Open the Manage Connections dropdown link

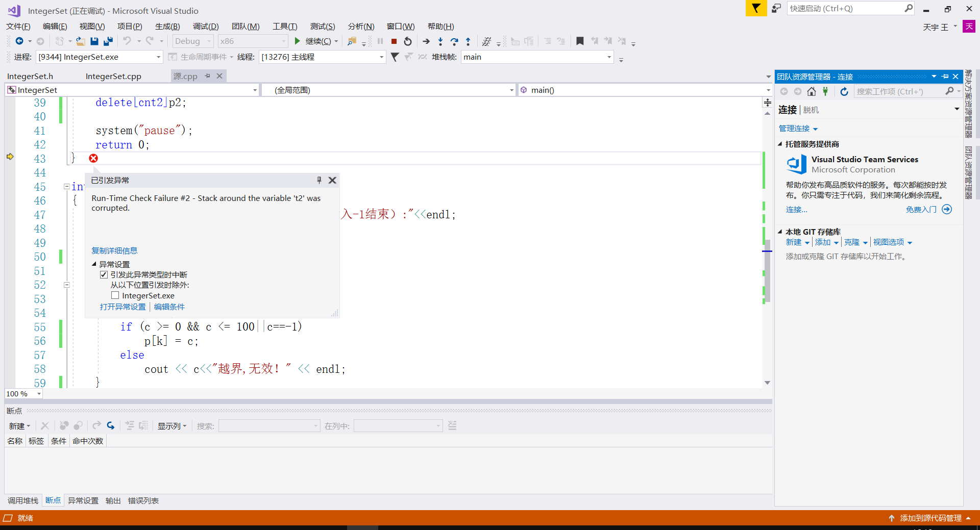(x=798, y=129)
